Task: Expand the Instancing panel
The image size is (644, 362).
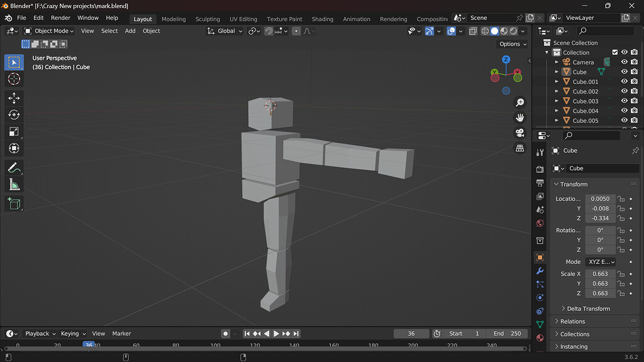Action: click(574, 346)
